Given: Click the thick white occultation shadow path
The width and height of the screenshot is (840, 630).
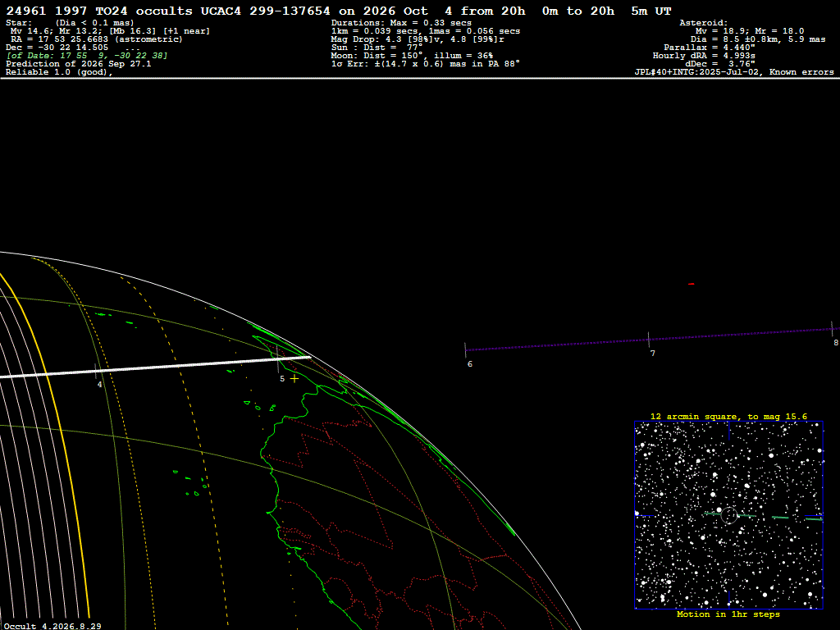Looking at the screenshot, I should pyautogui.click(x=155, y=367).
